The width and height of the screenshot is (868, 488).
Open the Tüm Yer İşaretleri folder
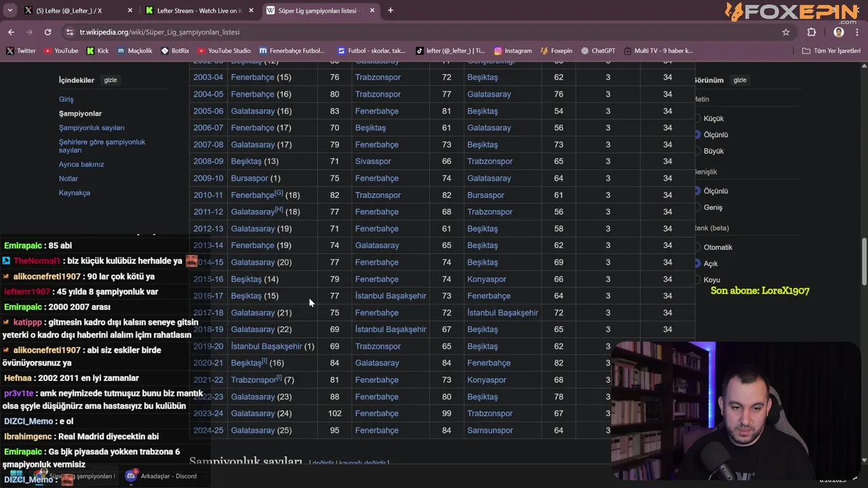(831, 51)
